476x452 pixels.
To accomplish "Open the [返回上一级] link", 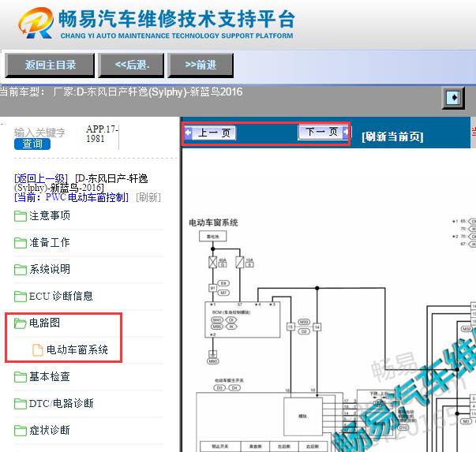I will 41,178.
